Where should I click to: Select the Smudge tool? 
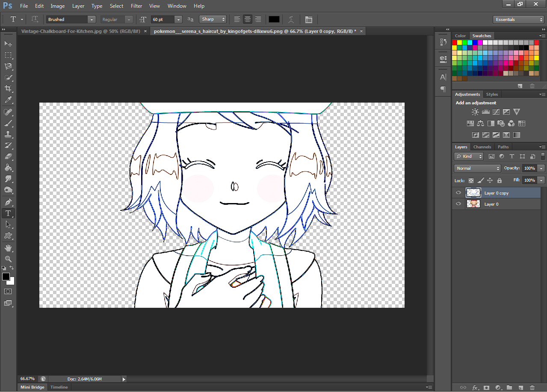(x=8, y=179)
